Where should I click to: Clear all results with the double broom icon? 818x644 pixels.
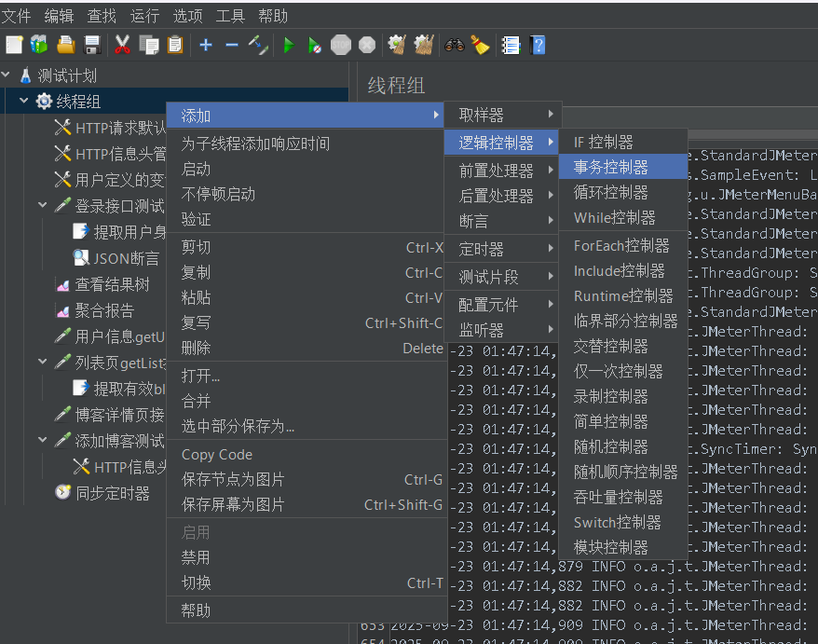(x=422, y=44)
